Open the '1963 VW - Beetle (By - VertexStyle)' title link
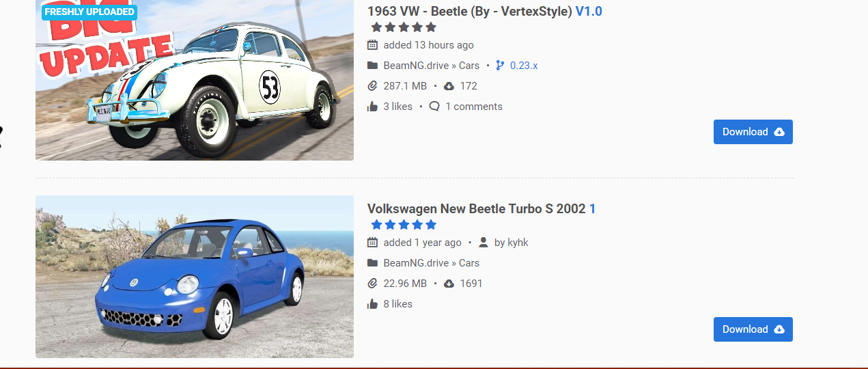Screen dimensions: 868x369 pos(470,12)
